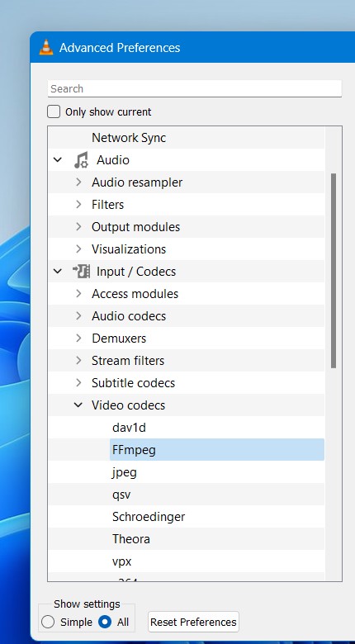The height and width of the screenshot is (644, 355).
Task: Select the Input / Codecs label
Action: [136, 272]
